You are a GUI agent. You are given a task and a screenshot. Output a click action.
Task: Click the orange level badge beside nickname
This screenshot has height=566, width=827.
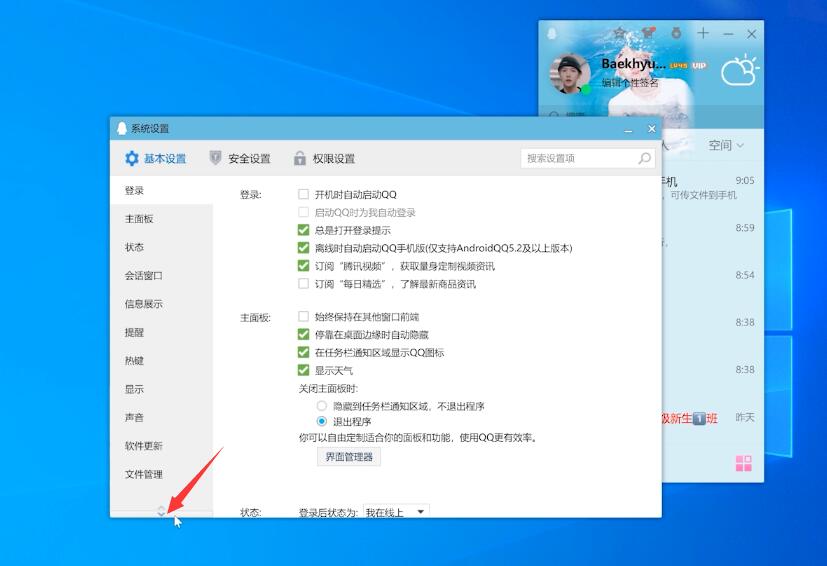(679, 66)
